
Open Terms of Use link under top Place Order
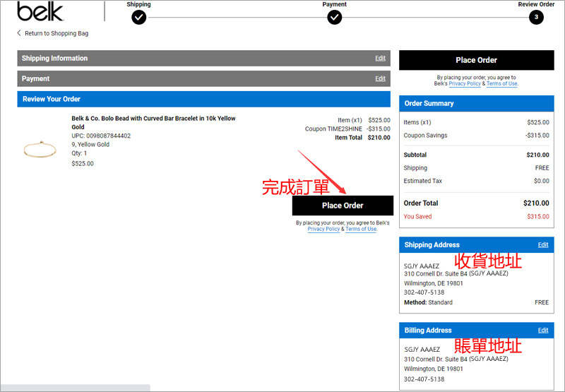click(x=501, y=84)
